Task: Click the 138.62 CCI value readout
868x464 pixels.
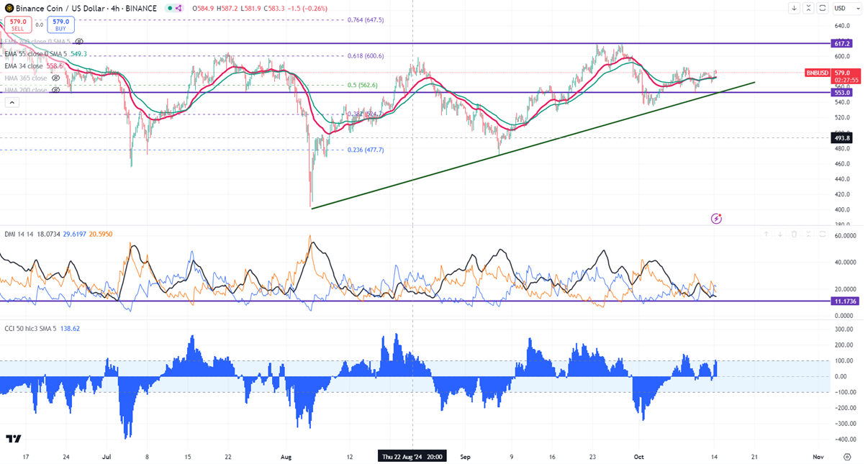Action: coord(71,329)
